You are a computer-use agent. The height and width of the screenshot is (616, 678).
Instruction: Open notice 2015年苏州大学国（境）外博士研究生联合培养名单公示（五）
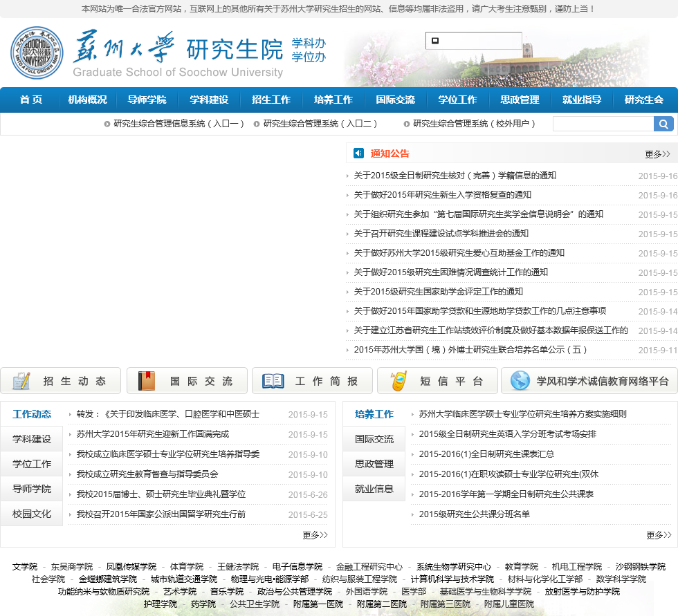click(470, 350)
